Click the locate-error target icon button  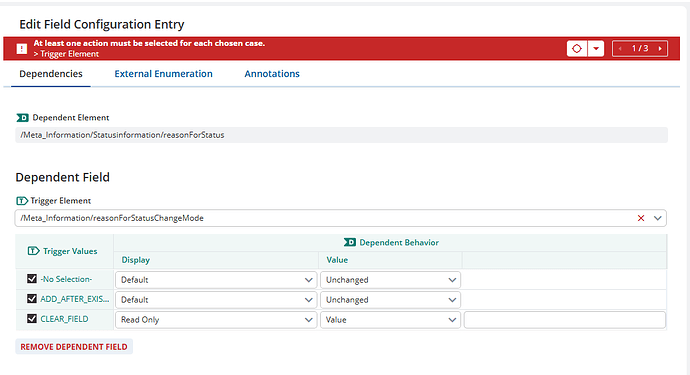[x=576, y=48]
